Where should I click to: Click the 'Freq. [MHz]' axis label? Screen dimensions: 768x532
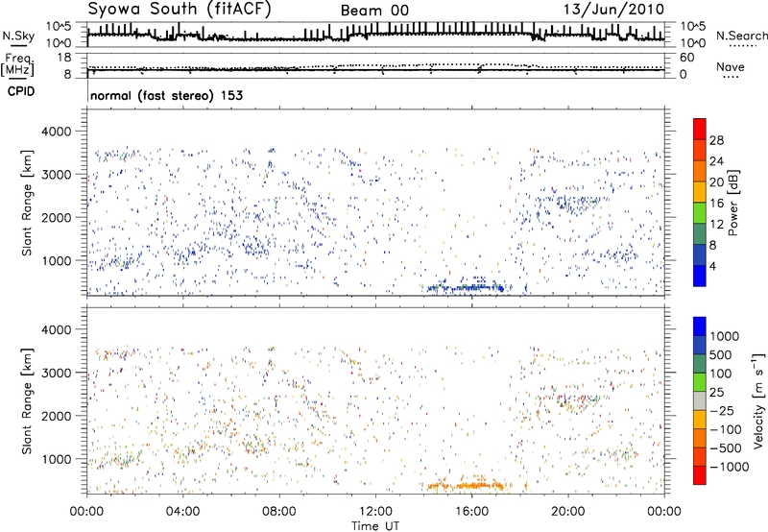pos(17,64)
